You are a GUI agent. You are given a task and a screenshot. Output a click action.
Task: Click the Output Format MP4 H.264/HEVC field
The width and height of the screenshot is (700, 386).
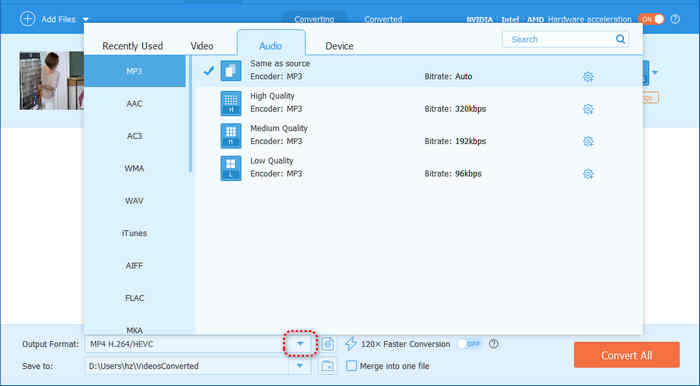tap(188, 344)
